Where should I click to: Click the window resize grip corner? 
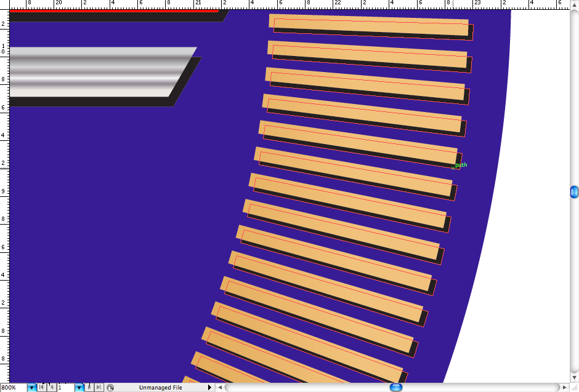(x=574, y=387)
